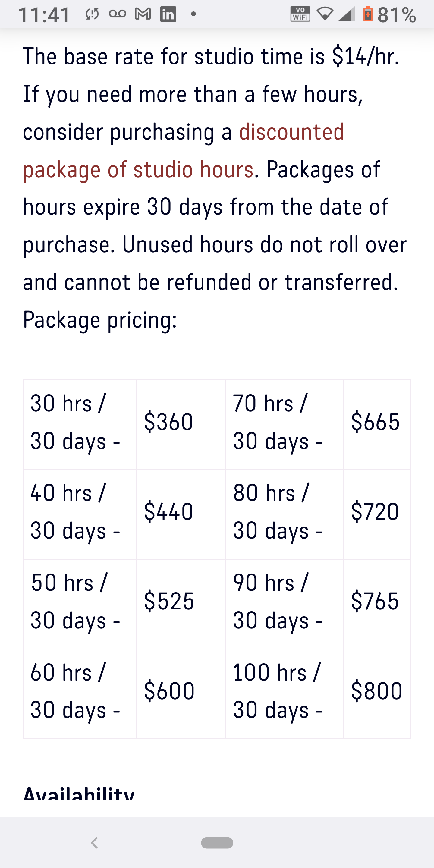Tap the Android back arrow

click(95, 843)
